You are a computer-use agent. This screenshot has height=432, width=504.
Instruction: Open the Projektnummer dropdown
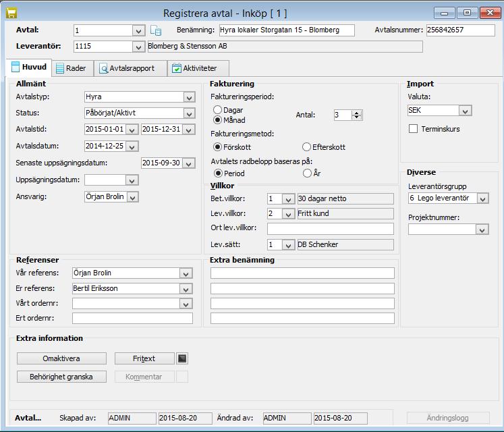[x=482, y=230]
